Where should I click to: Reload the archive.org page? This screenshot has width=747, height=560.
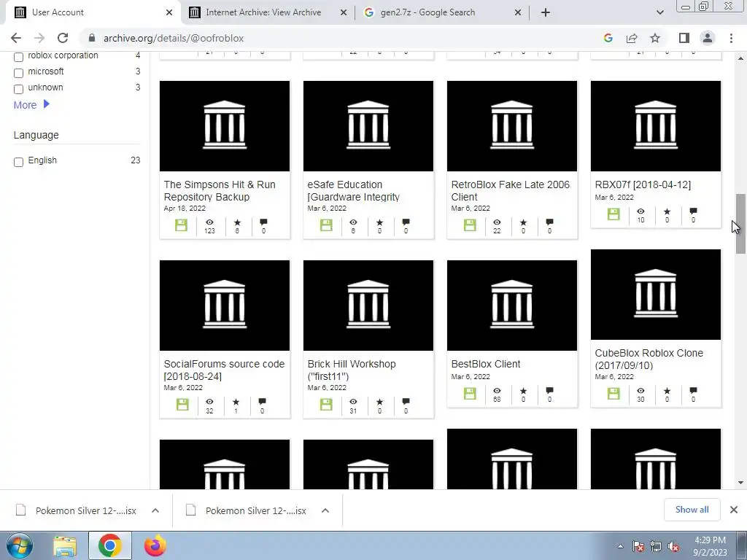point(63,38)
